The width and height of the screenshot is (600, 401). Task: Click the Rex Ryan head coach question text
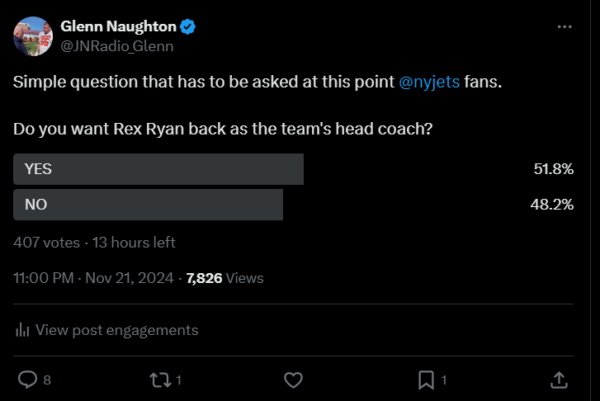coord(223,130)
